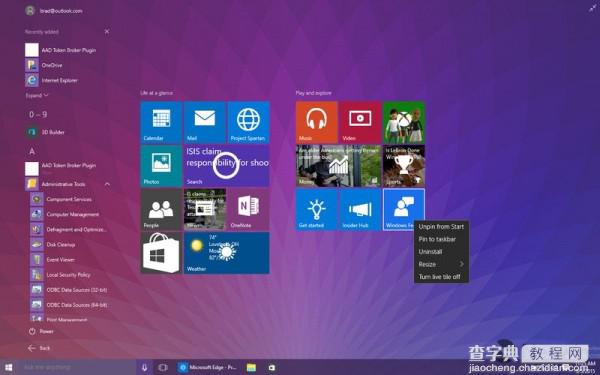The width and height of the screenshot is (600, 375).
Task: Open the Money live tile
Action: tap(338, 166)
